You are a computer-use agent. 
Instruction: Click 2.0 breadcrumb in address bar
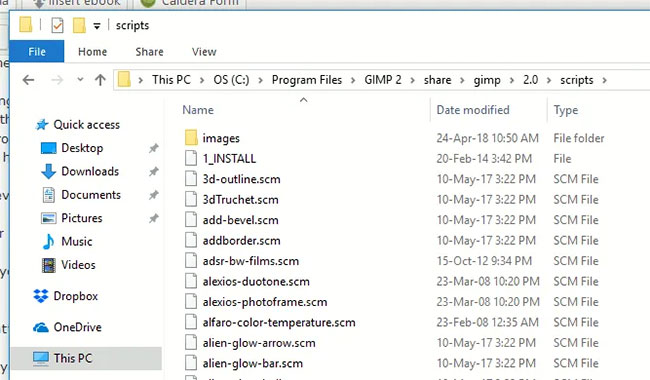(x=530, y=80)
